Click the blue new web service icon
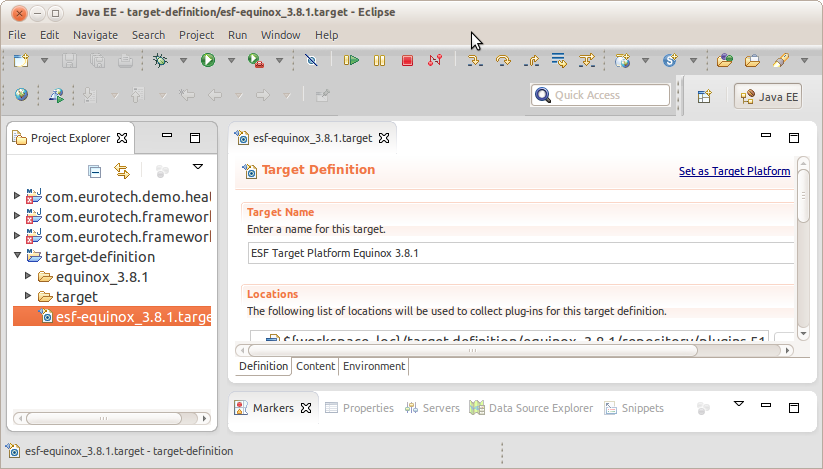This screenshot has height=469, width=823. pos(670,61)
